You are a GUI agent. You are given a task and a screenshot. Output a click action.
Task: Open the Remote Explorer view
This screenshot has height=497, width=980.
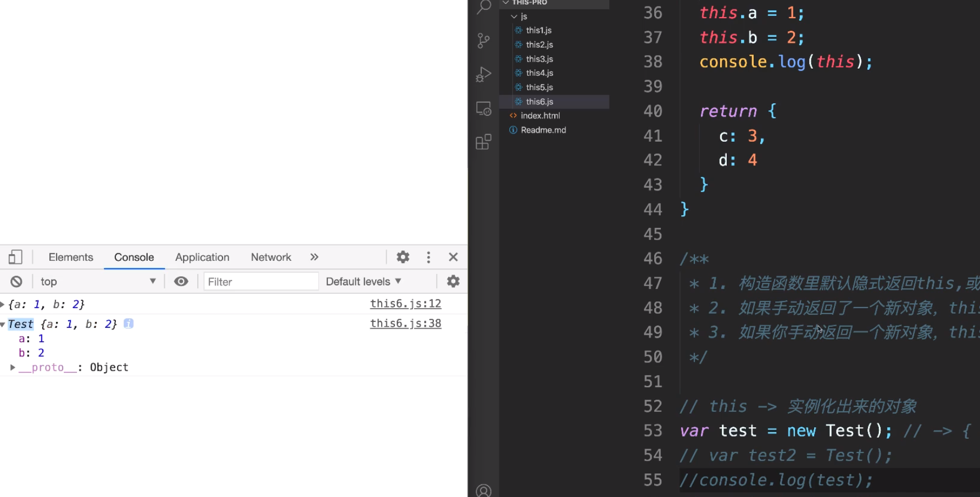[x=483, y=109]
